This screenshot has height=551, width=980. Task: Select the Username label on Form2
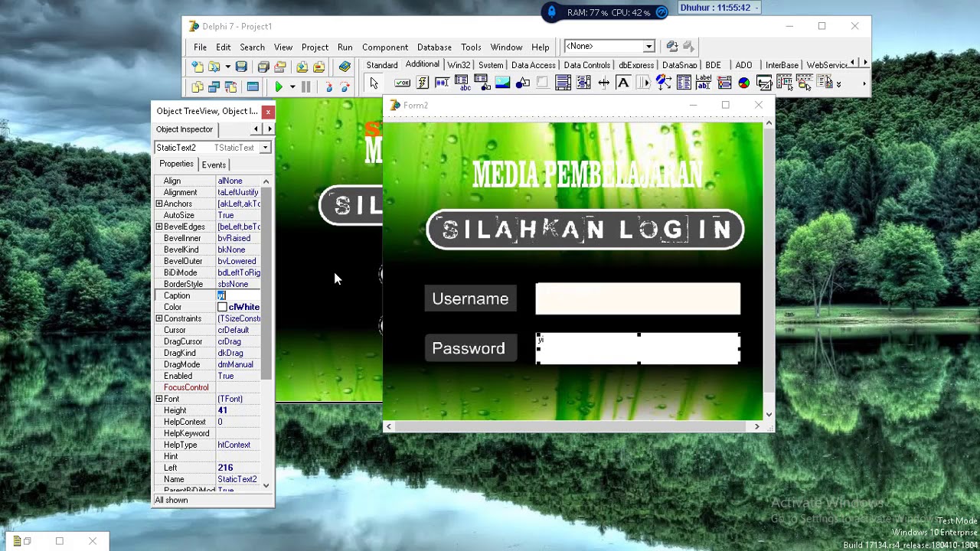click(x=470, y=298)
